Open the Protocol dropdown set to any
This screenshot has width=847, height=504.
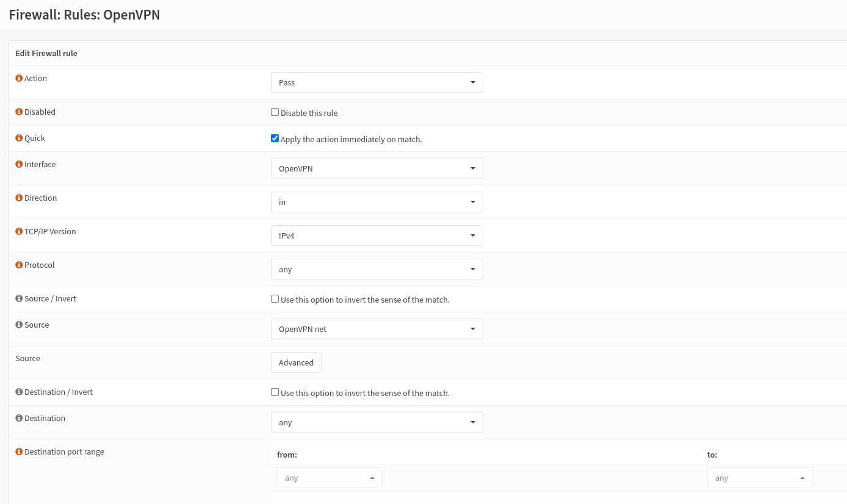pos(377,269)
